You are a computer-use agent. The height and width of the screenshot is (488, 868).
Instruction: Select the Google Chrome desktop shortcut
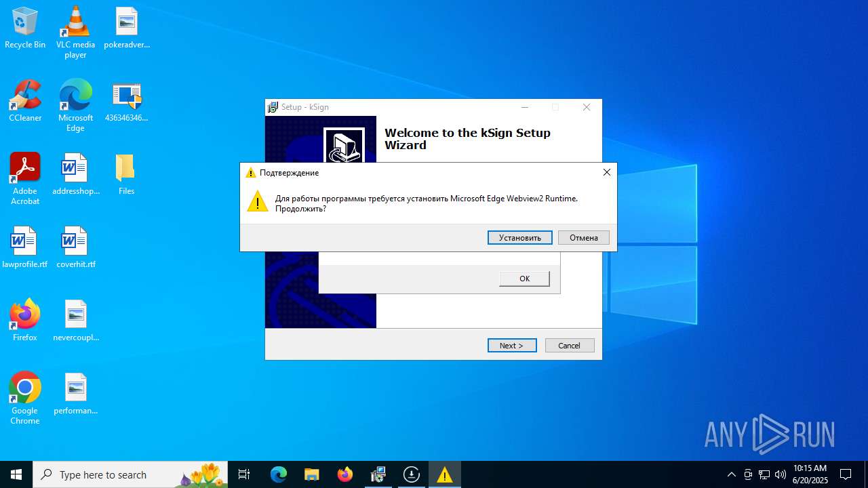pos(25,399)
